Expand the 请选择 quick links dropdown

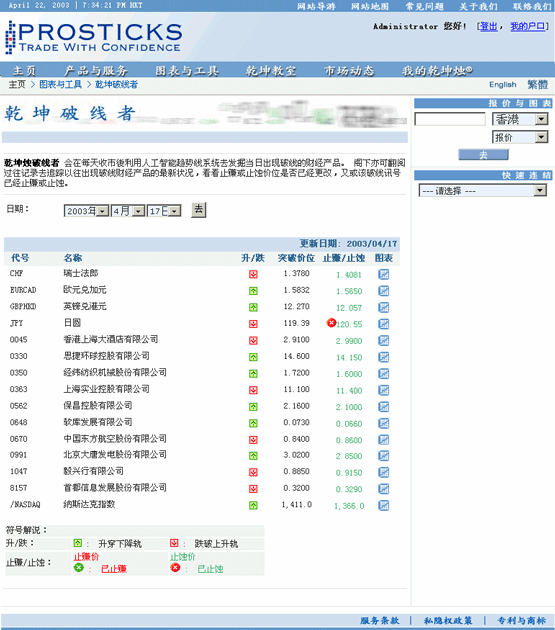click(483, 190)
